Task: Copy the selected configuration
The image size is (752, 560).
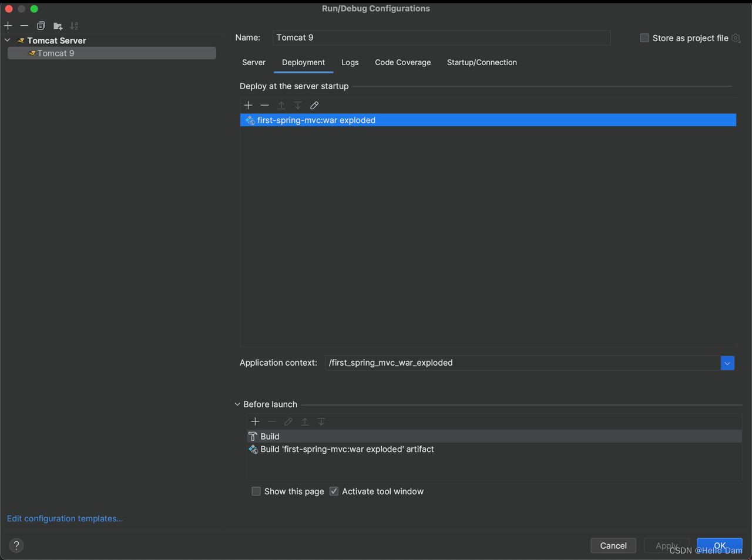Action: tap(41, 26)
